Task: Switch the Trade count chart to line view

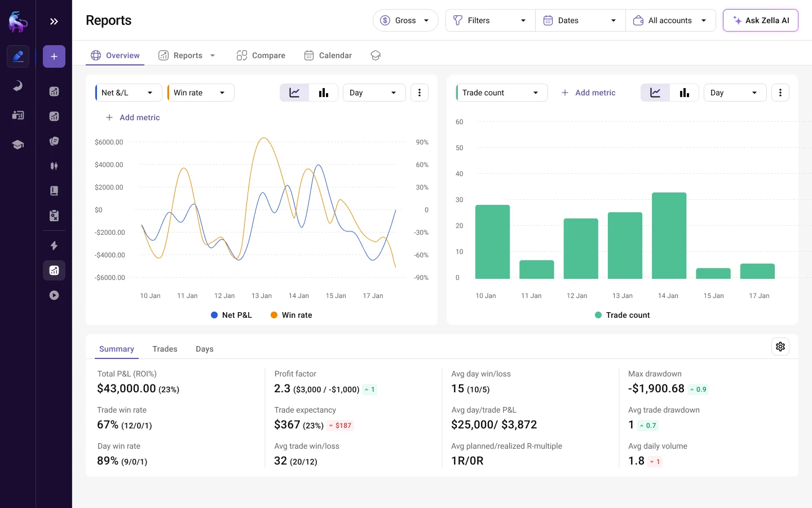Action: 655,93
